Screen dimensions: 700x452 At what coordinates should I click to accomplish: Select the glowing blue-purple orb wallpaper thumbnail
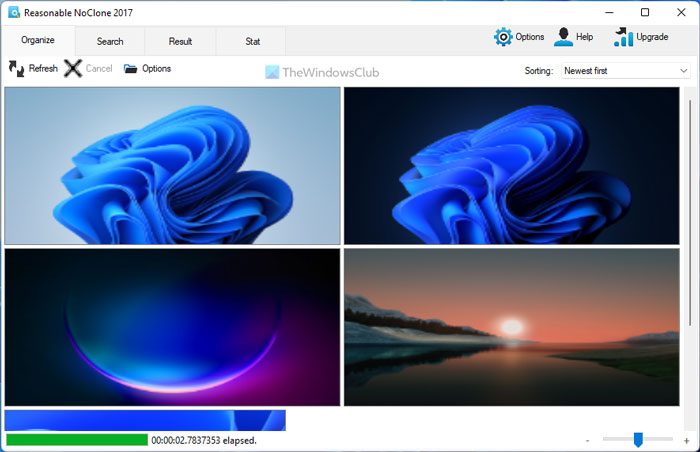[172, 327]
